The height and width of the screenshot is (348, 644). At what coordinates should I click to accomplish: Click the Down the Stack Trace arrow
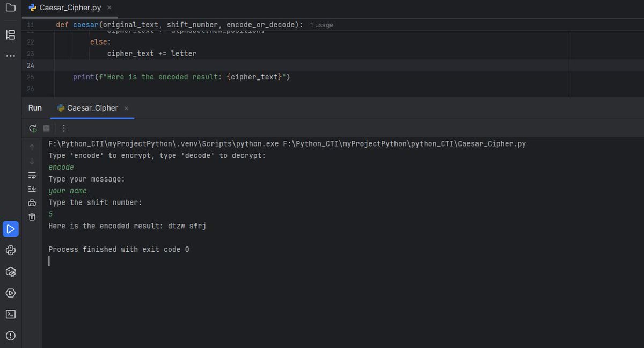pyautogui.click(x=32, y=161)
